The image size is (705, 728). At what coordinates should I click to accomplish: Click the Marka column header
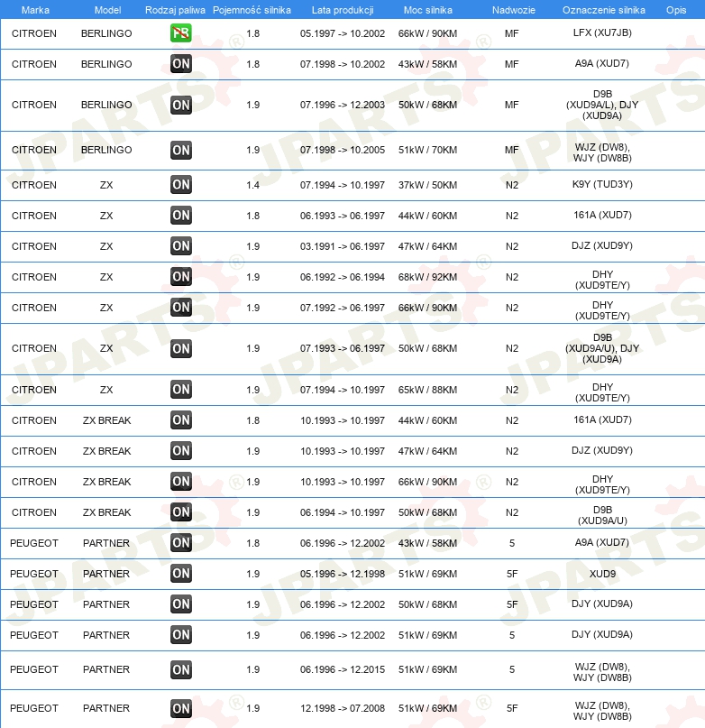pos(35,10)
